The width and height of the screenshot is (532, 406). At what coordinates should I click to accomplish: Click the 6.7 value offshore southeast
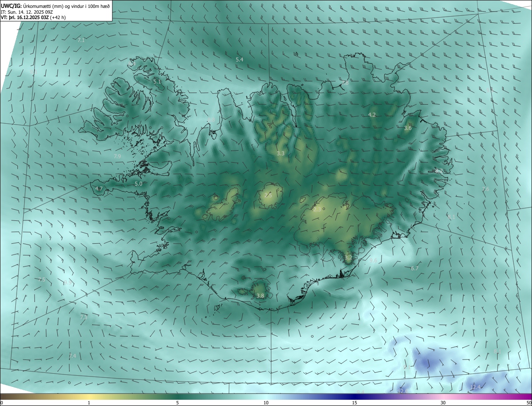(x=415, y=269)
